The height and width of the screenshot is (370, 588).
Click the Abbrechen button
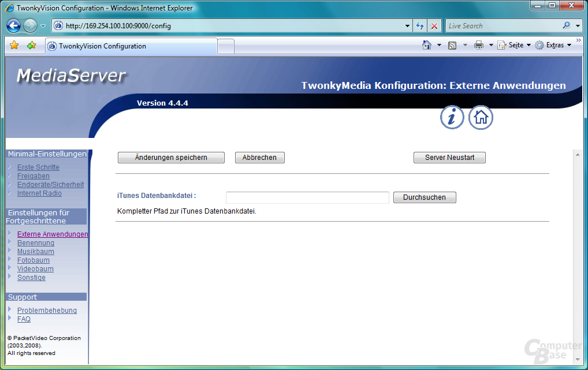tap(259, 158)
